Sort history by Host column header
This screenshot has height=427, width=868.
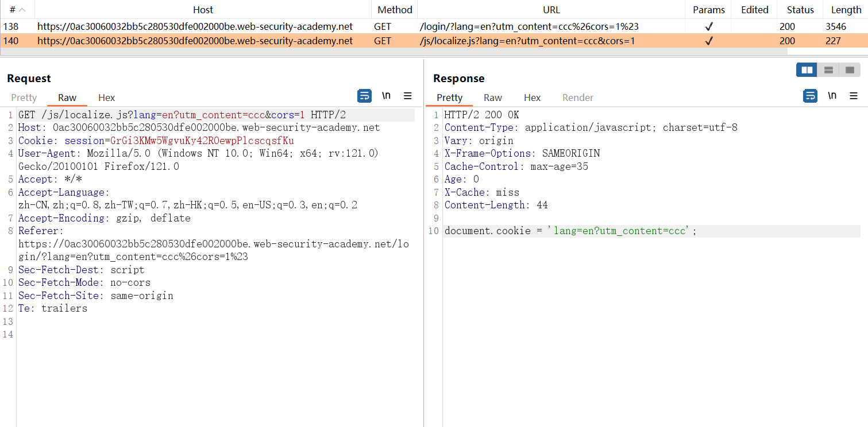point(203,10)
